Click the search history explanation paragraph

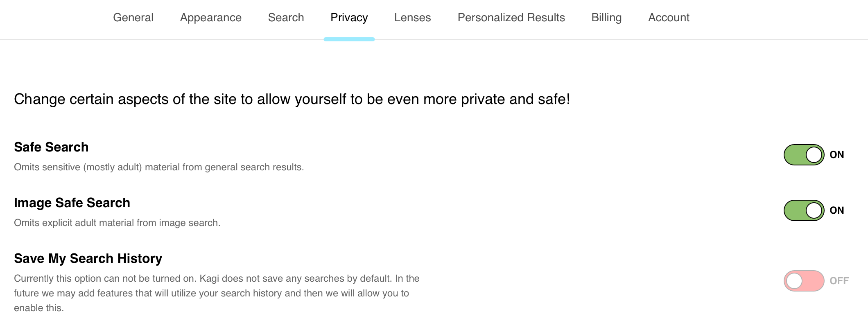click(x=216, y=293)
